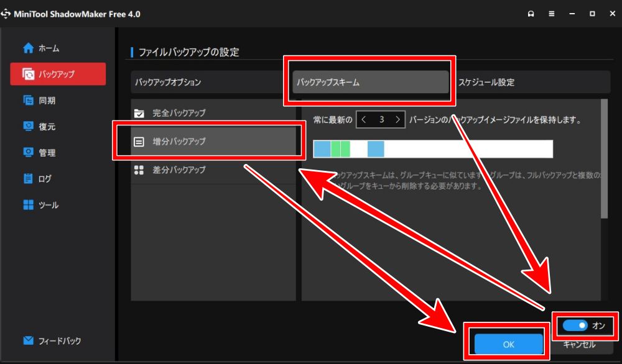This screenshot has height=364, width=622.
Task: Click the version number field showing 3
Action: click(x=381, y=120)
